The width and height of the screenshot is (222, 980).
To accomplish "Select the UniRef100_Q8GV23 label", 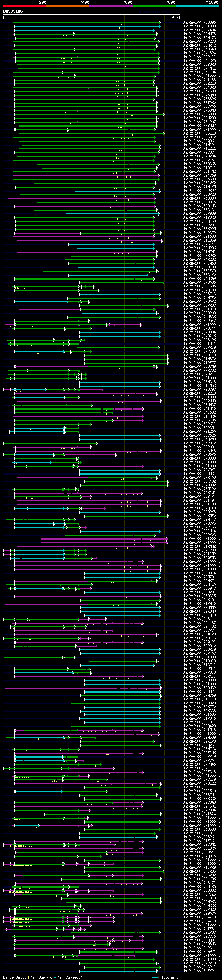I will [199, 194].
